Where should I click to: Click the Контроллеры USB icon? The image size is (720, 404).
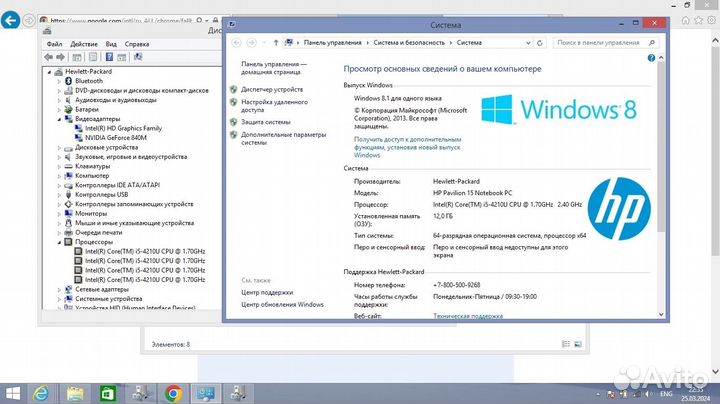(x=68, y=195)
